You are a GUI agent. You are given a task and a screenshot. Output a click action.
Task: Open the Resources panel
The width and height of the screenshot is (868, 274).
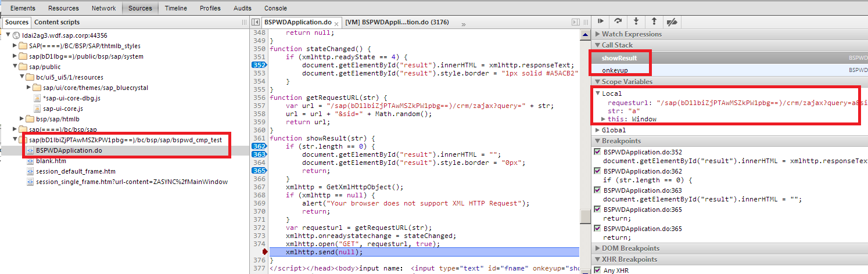pos(63,8)
